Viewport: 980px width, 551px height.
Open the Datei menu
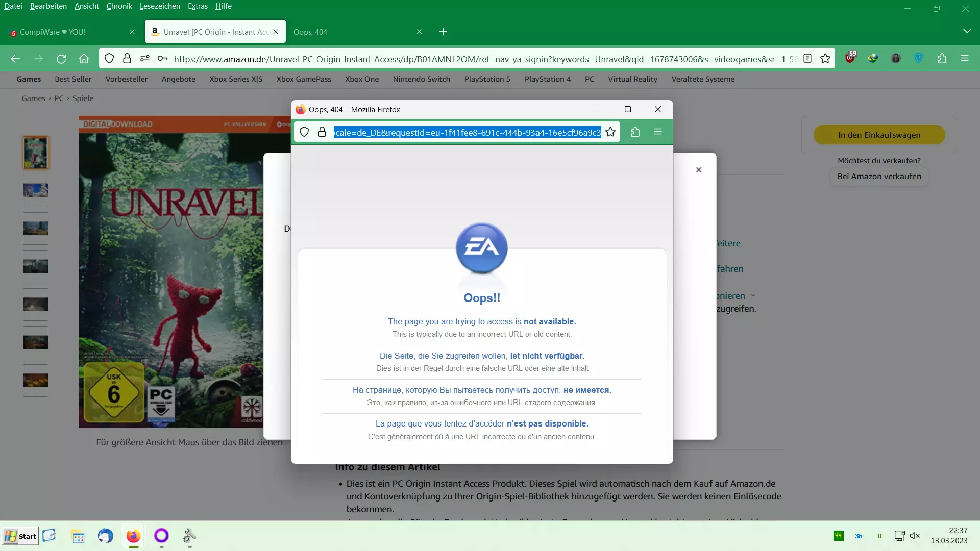click(x=13, y=6)
